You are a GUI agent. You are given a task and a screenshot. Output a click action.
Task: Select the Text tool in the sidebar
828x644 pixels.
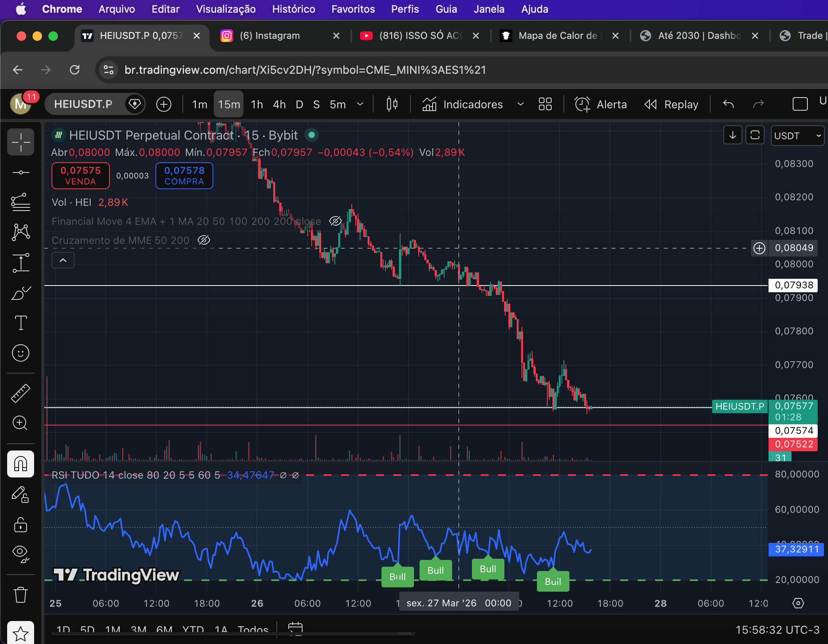pyautogui.click(x=21, y=323)
